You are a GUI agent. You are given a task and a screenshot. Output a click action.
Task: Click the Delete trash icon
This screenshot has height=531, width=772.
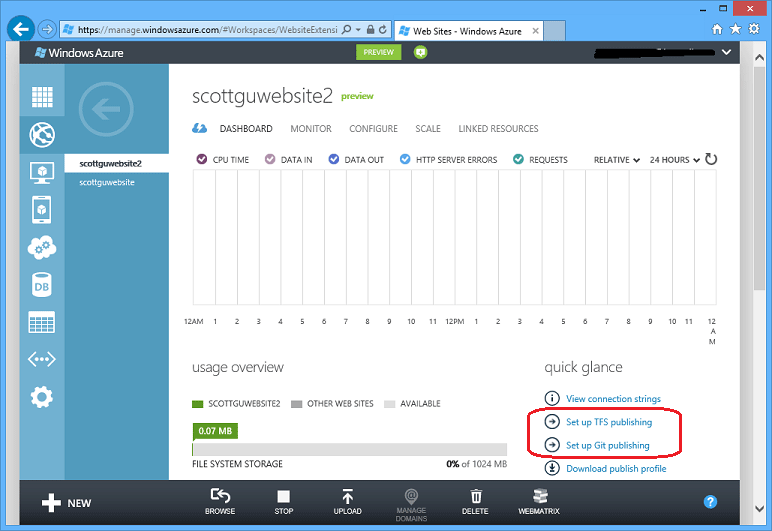pos(476,496)
